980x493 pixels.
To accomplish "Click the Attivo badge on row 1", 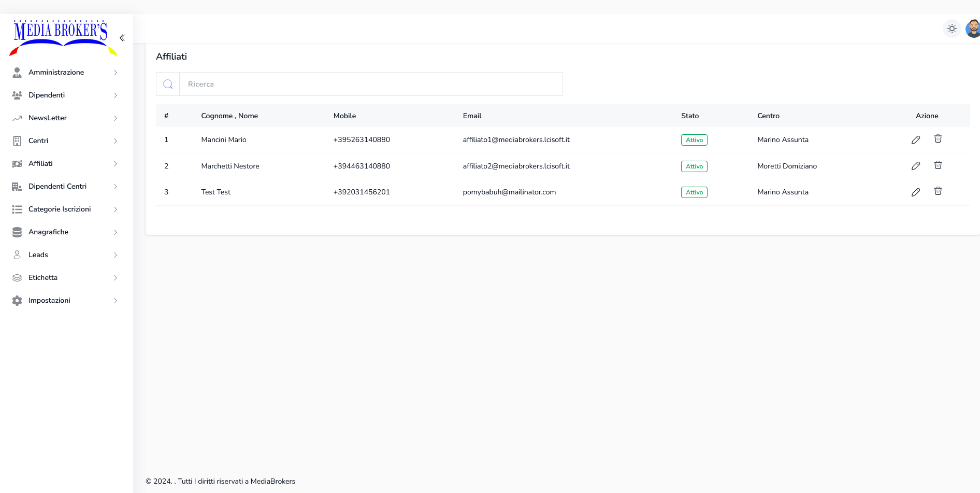I will point(694,139).
